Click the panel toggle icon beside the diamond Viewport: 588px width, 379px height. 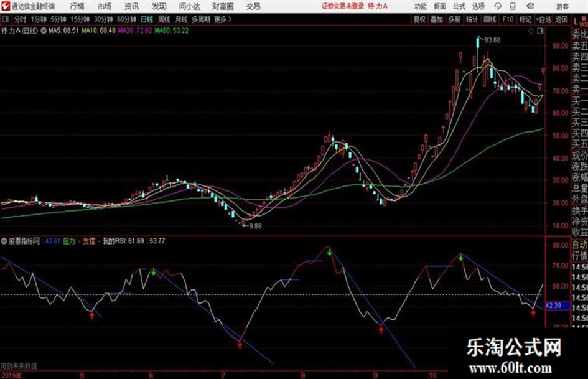[540, 31]
